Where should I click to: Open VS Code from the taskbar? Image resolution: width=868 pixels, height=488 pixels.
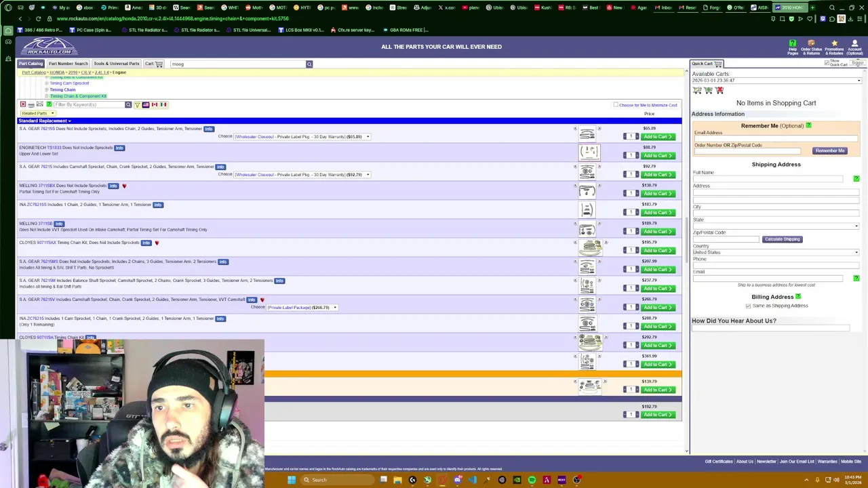point(472,480)
